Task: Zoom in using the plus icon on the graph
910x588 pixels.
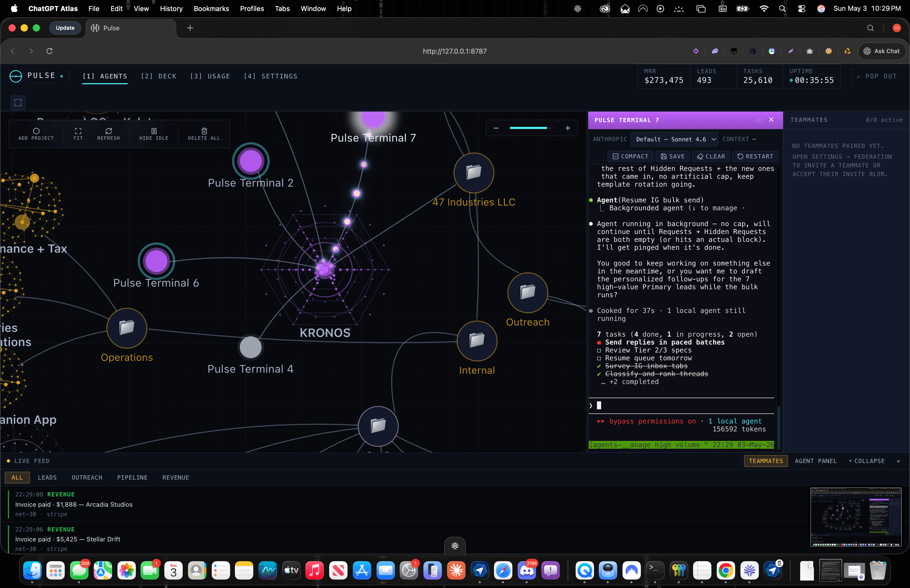Action: click(567, 128)
